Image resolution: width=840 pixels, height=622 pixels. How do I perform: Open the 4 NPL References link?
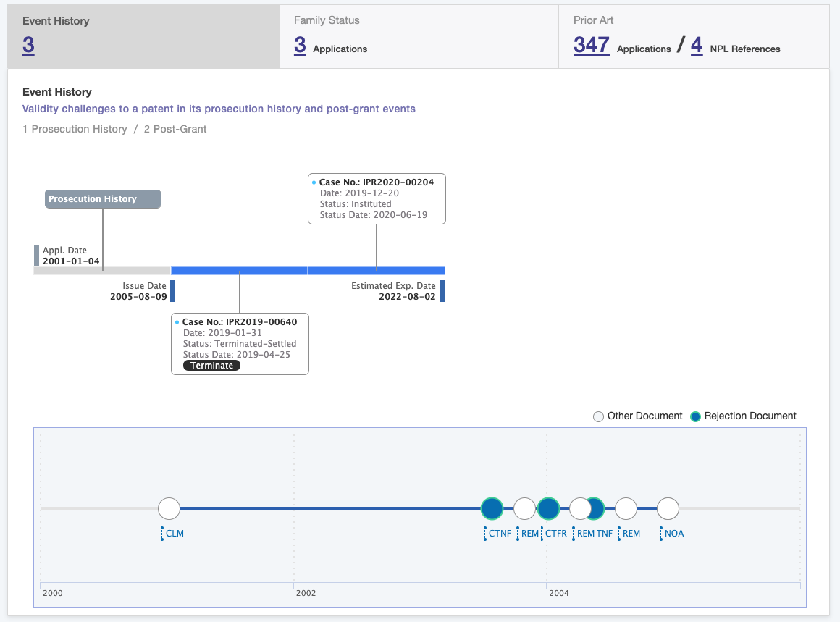pos(697,46)
